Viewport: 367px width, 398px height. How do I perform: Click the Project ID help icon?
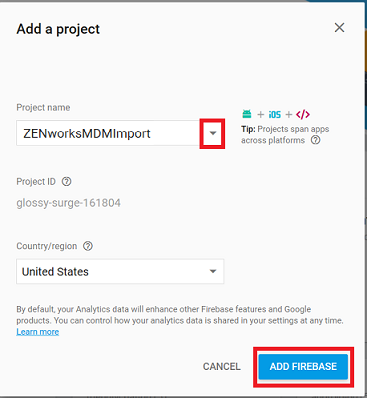67,182
